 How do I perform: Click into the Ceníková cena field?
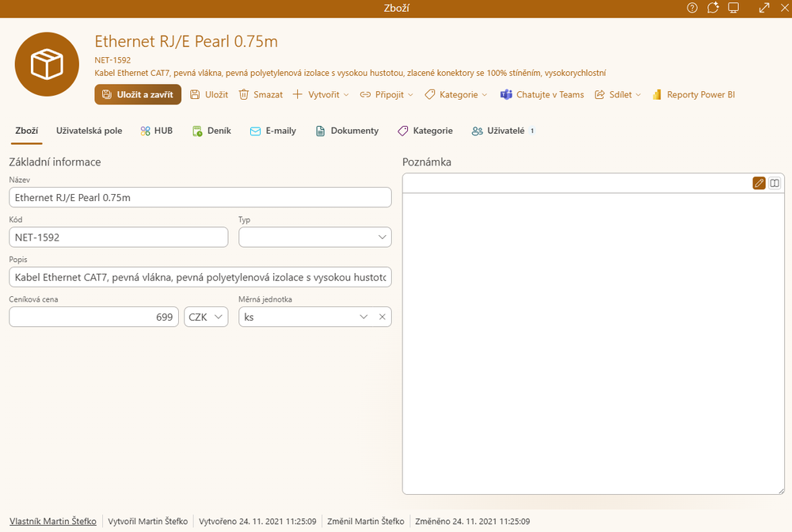(x=93, y=317)
